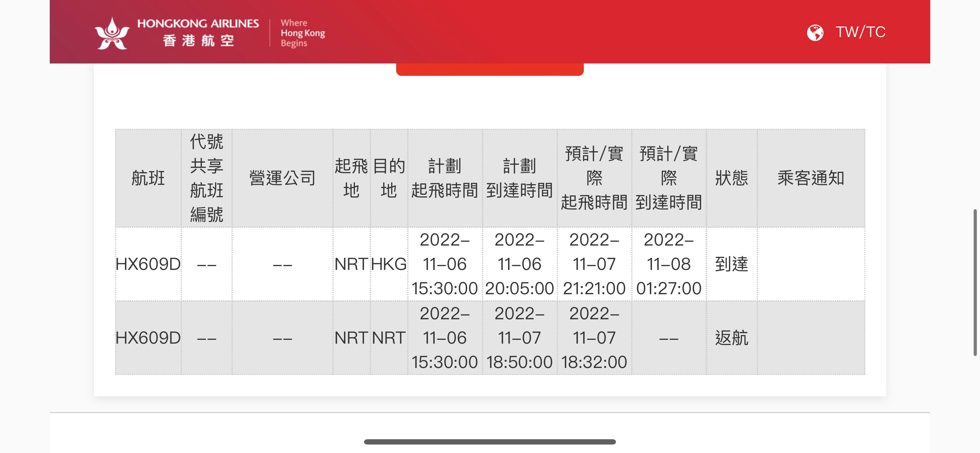Click the HKG destination cell
This screenshot has width=980, height=453.
click(389, 264)
